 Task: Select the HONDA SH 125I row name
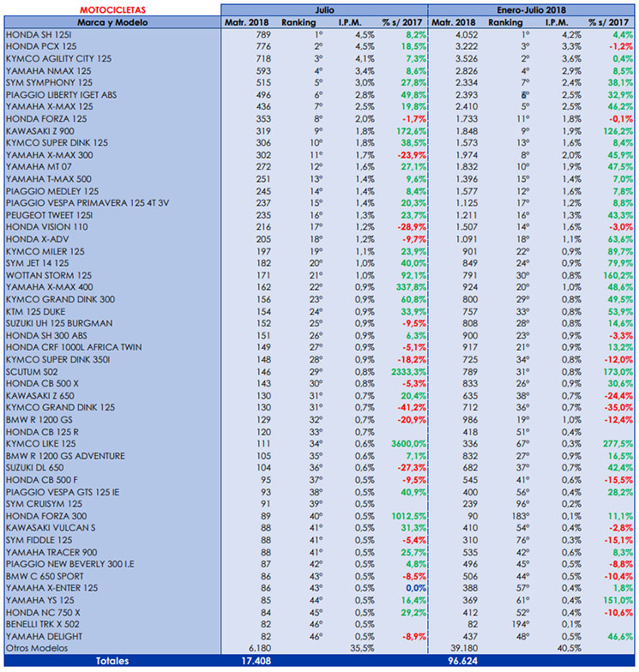click(x=39, y=34)
